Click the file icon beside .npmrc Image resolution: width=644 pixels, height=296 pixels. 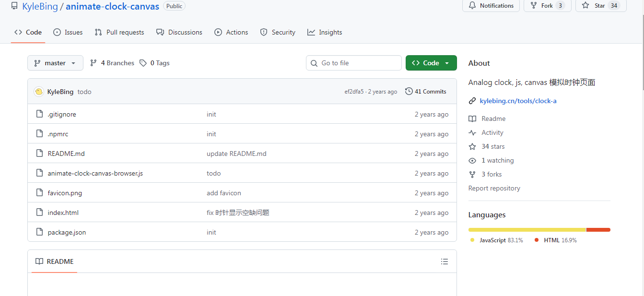(x=39, y=134)
